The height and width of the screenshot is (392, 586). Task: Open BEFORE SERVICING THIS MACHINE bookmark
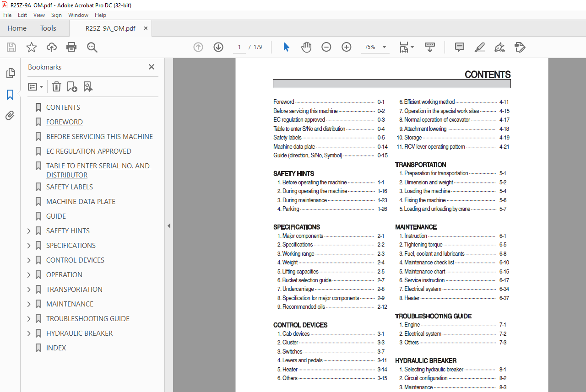pos(99,137)
